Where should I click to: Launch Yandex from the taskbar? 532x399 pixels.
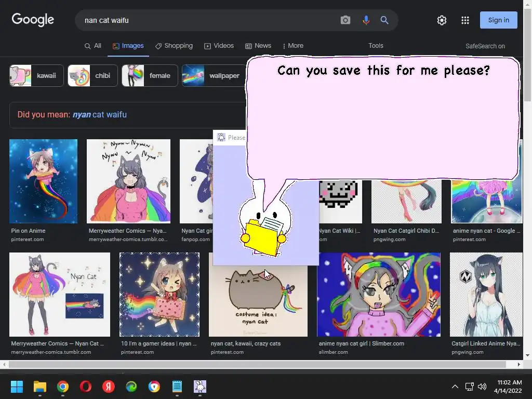[109, 387]
